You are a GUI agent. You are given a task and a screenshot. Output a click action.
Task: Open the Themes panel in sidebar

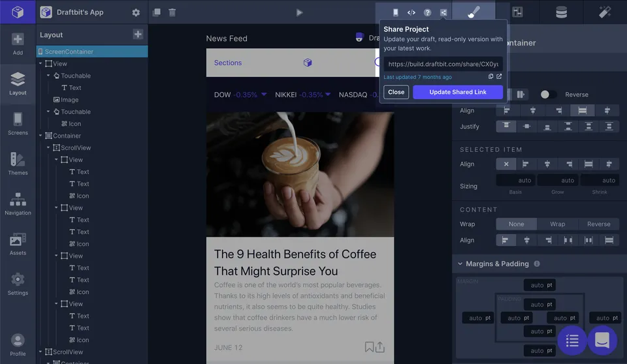pyautogui.click(x=18, y=164)
